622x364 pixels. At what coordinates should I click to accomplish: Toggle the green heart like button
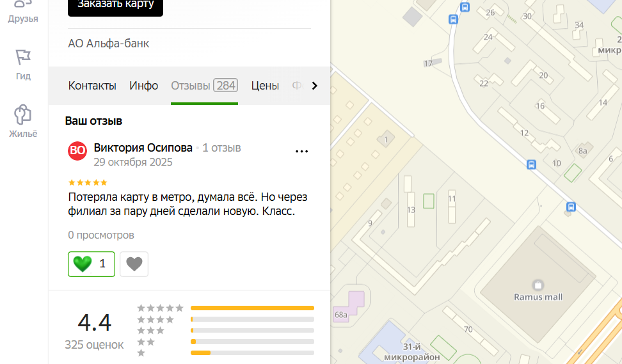(x=92, y=264)
